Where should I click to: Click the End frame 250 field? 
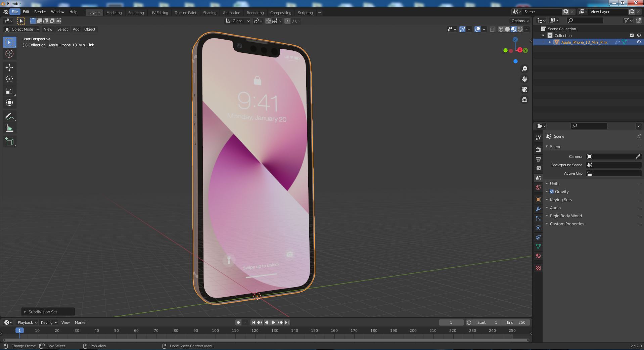click(x=516, y=322)
